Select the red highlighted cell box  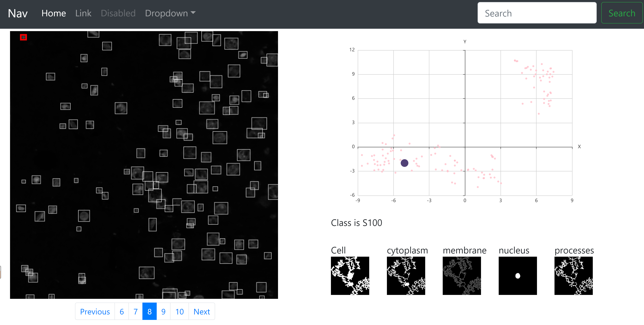pos(23,37)
